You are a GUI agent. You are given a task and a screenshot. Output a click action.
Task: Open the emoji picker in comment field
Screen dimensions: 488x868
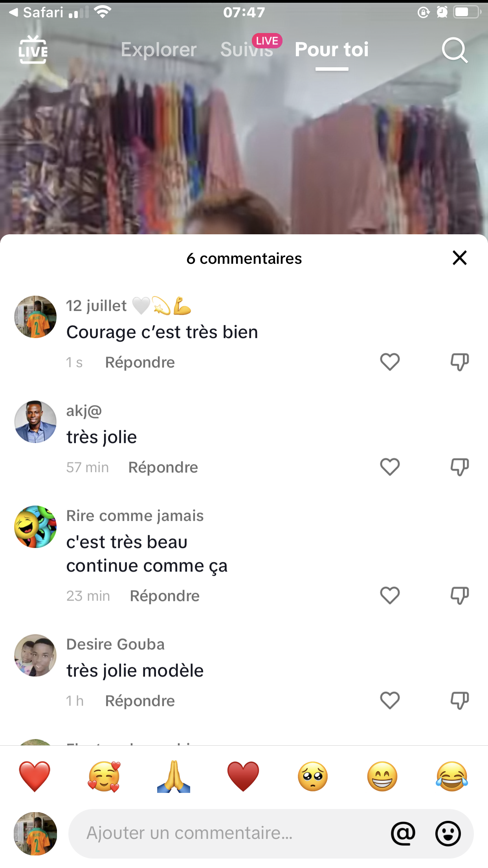click(448, 833)
